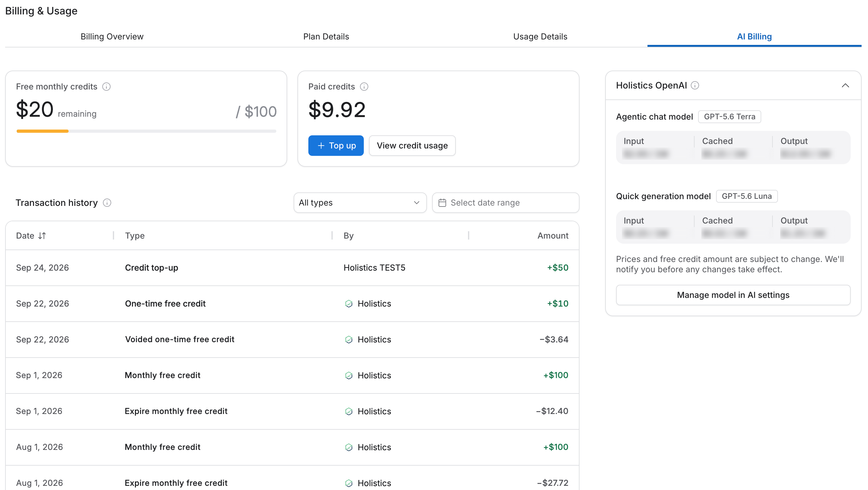Click Manage model in AI settings

click(x=733, y=295)
